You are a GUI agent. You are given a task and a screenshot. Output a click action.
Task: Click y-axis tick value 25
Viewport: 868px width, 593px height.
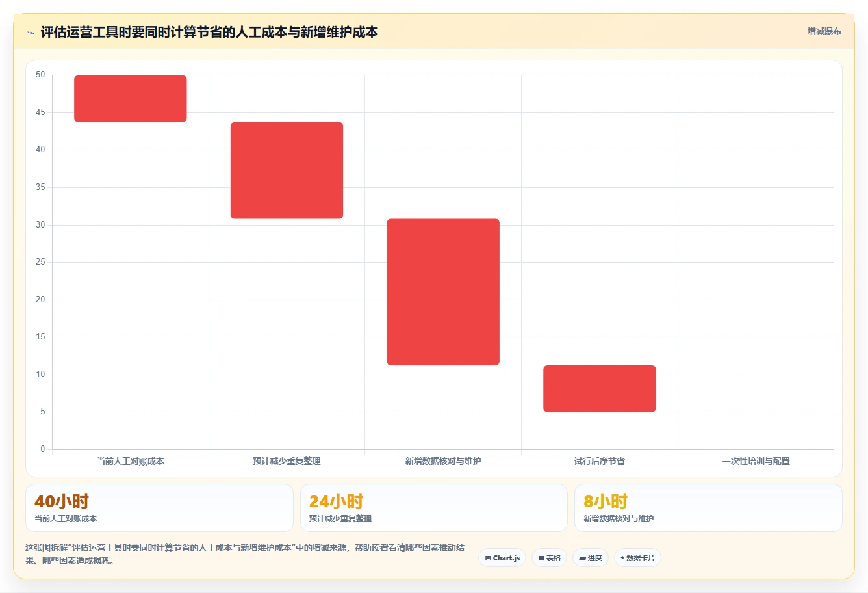click(40, 262)
